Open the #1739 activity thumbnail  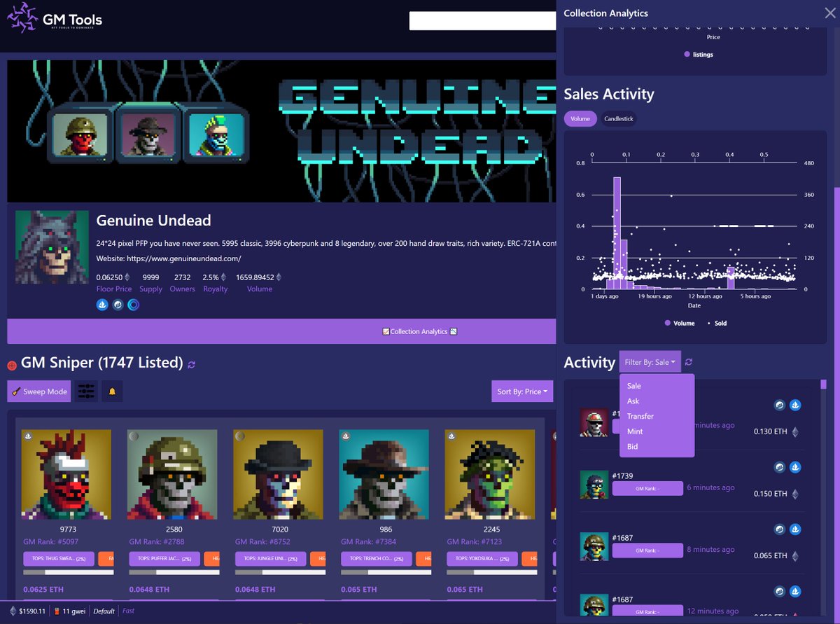(594, 485)
